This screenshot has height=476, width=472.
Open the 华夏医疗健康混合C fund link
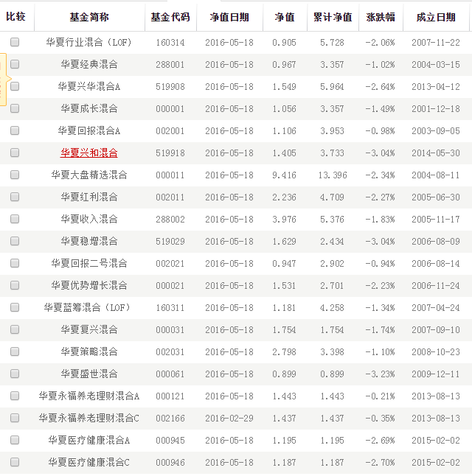tap(89, 462)
